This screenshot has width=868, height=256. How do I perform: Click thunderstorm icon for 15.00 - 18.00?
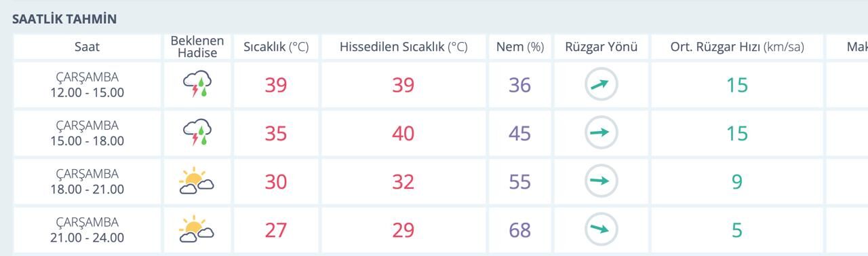coord(197,133)
